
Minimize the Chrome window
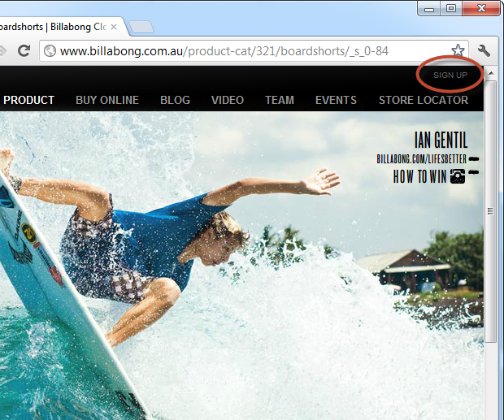tap(429, 9)
